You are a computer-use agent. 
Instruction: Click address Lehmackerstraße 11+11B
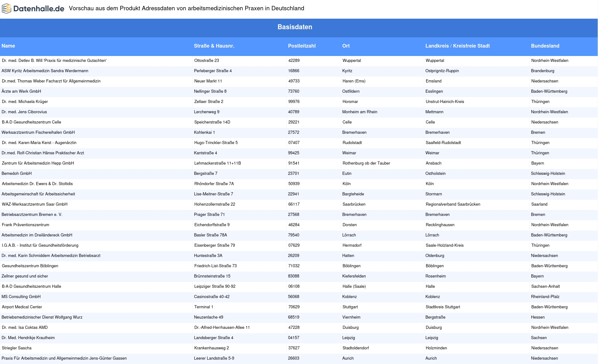click(217, 163)
